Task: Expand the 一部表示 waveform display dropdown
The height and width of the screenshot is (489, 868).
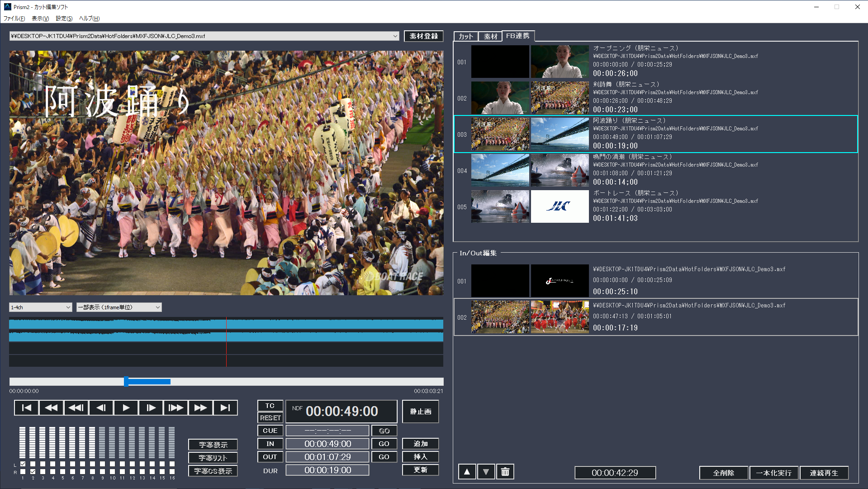Action: (x=119, y=307)
